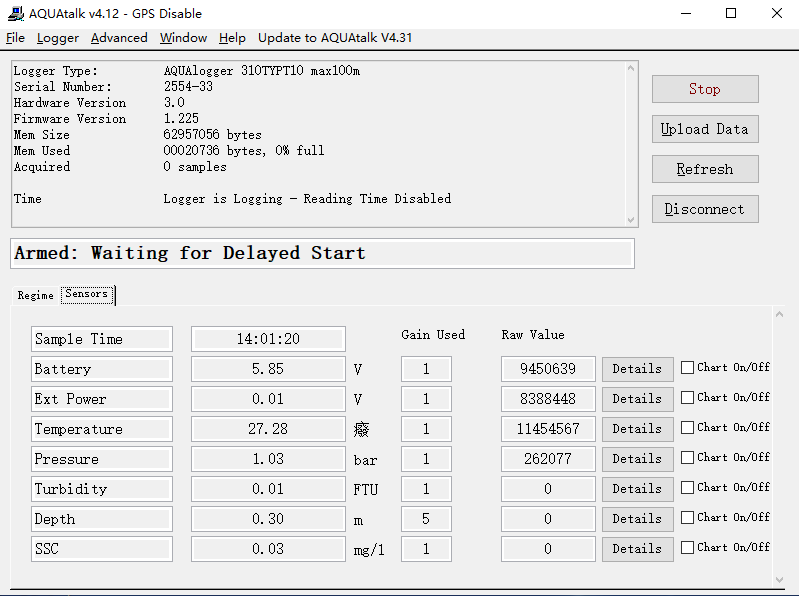
Task: Click the Battery raw value field
Action: [x=548, y=369]
